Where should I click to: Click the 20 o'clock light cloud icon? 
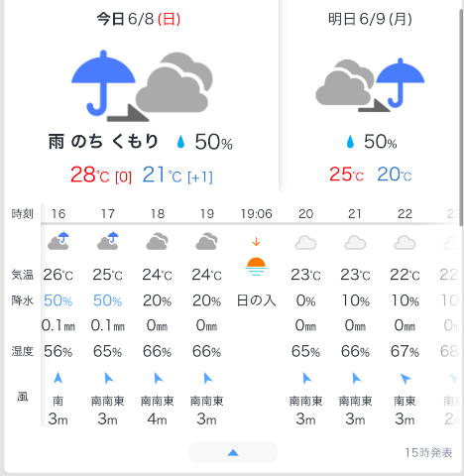[x=305, y=243]
